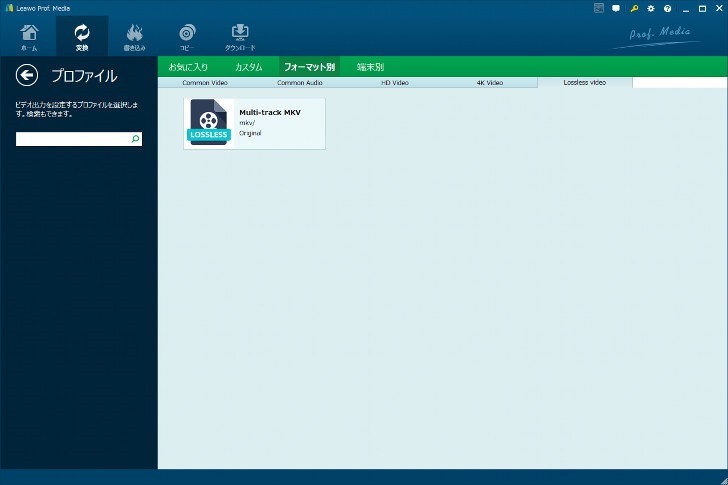Click the Multi-track MKV profile title
Screen dimensions: 728x485
[x=270, y=112]
